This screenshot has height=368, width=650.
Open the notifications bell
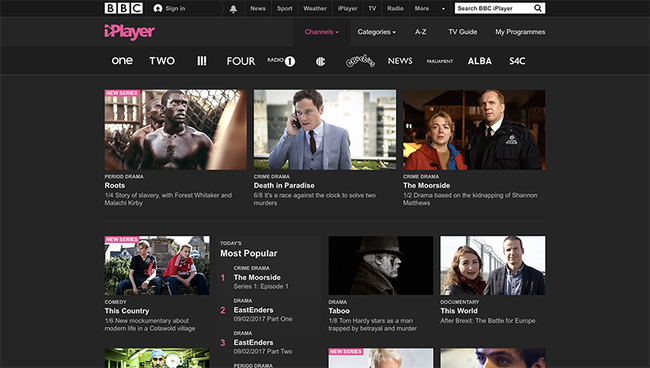point(233,9)
